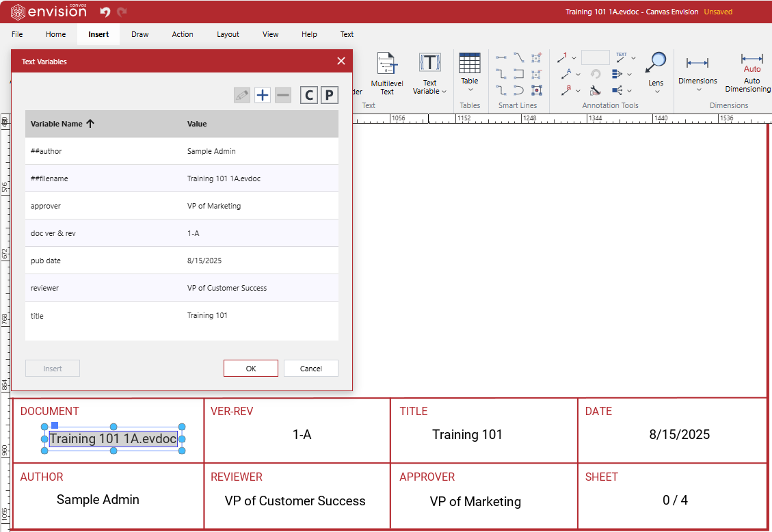Viewport: 772px width, 532px height.
Task: Click the uppercase letter callout annotation icon
Action: [565, 75]
